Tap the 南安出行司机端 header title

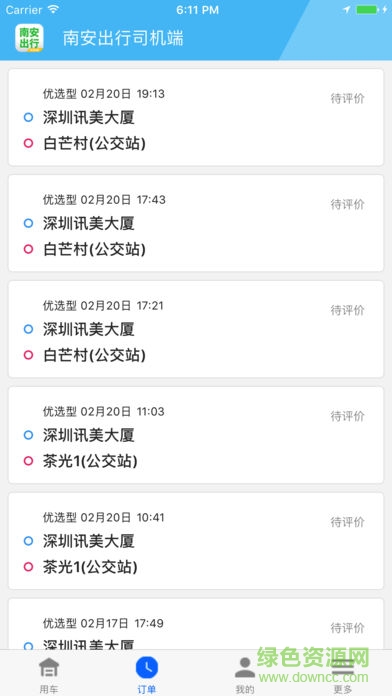click(x=123, y=38)
